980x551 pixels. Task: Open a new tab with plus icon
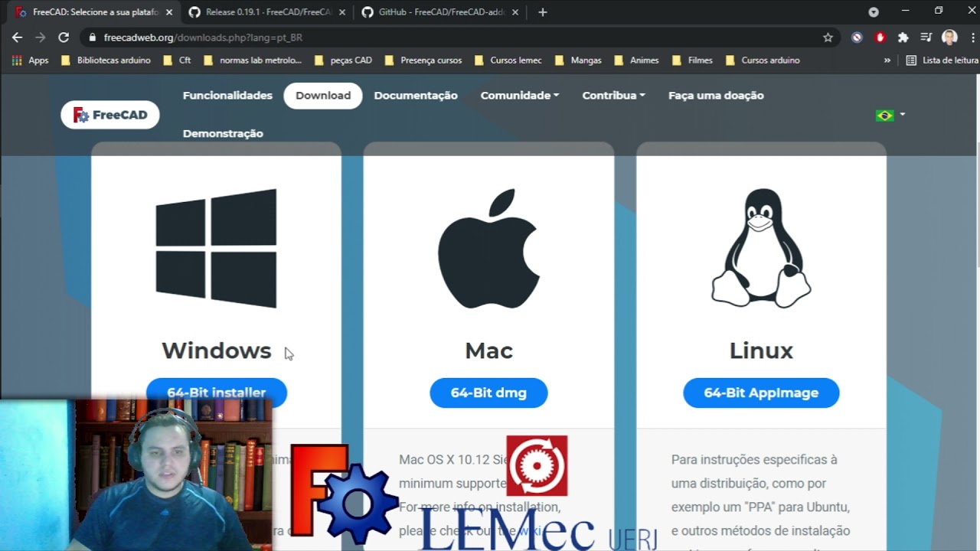tap(543, 12)
